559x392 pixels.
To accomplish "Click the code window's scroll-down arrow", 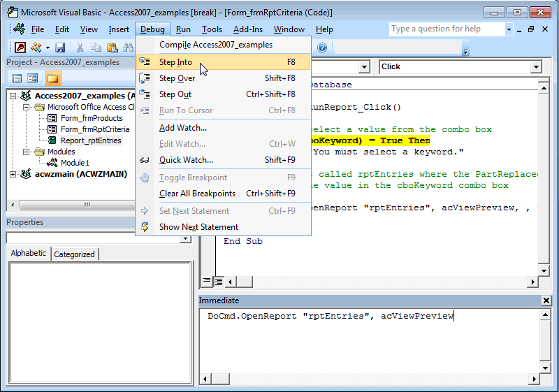I will coord(544,270).
